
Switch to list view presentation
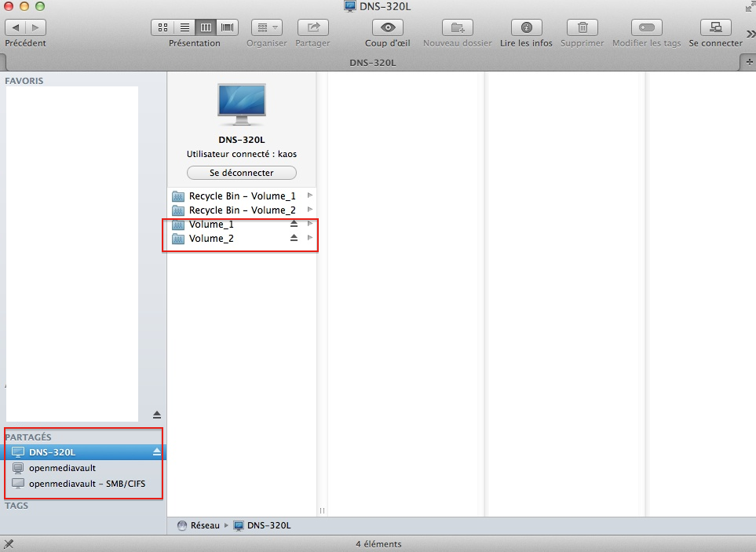[184, 27]
